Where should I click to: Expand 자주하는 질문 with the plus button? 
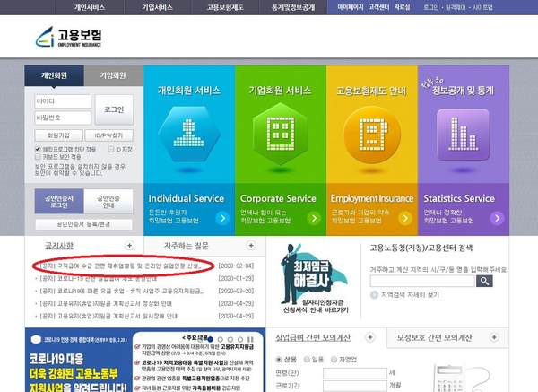(251, 246)
